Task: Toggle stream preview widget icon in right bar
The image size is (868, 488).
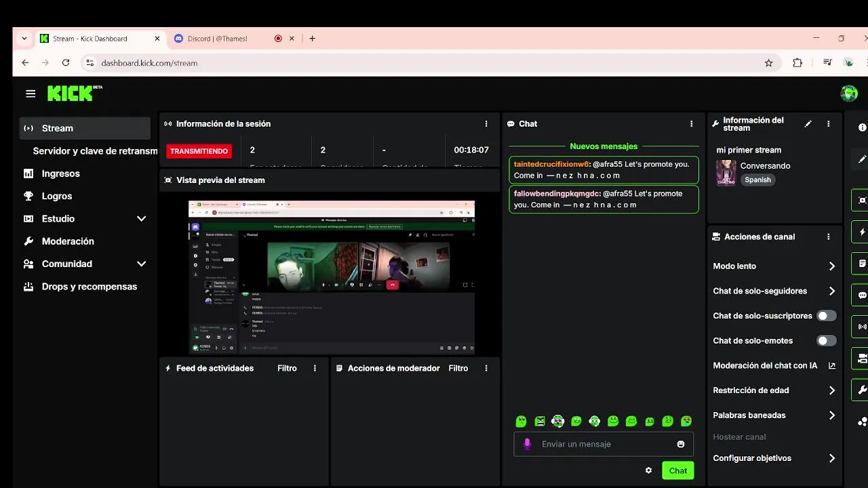Action: point(861,201)
